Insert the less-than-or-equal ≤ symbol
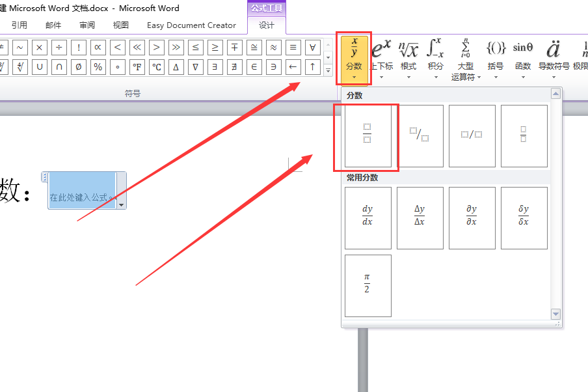588x392 pixels. pos(195,48)
